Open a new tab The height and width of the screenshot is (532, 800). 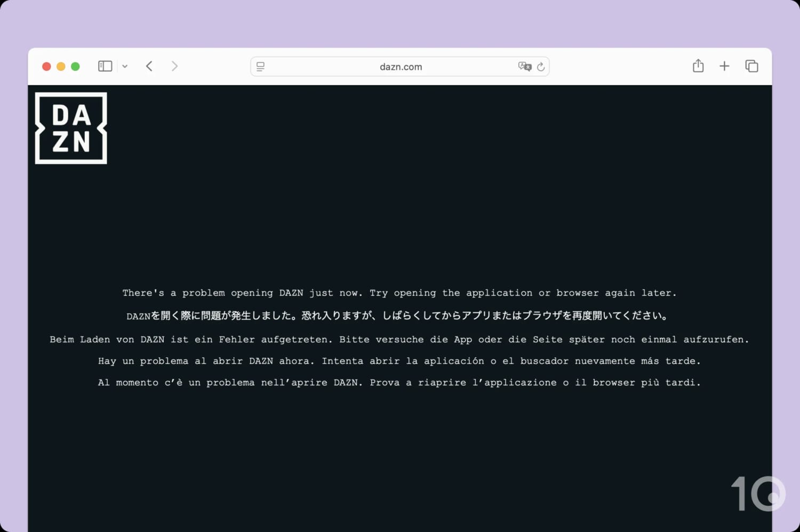[724, 66]
